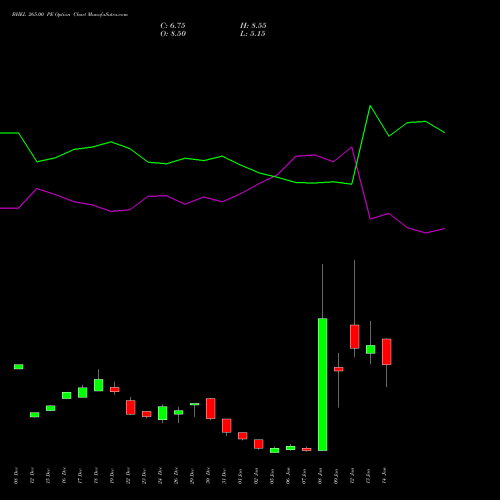Click the '30 Dec' date label

pos(208,476)
